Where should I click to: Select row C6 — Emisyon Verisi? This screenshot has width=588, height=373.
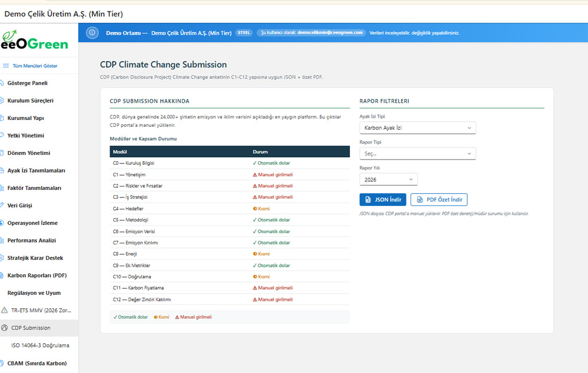230,231
